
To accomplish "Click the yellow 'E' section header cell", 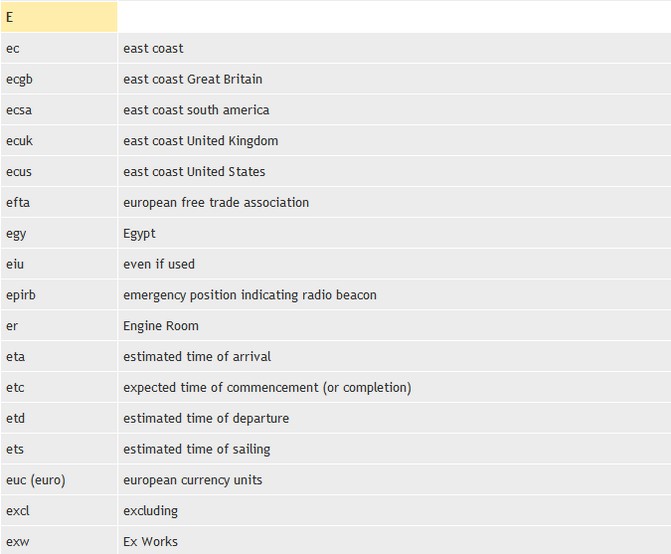I will point(58,17).
